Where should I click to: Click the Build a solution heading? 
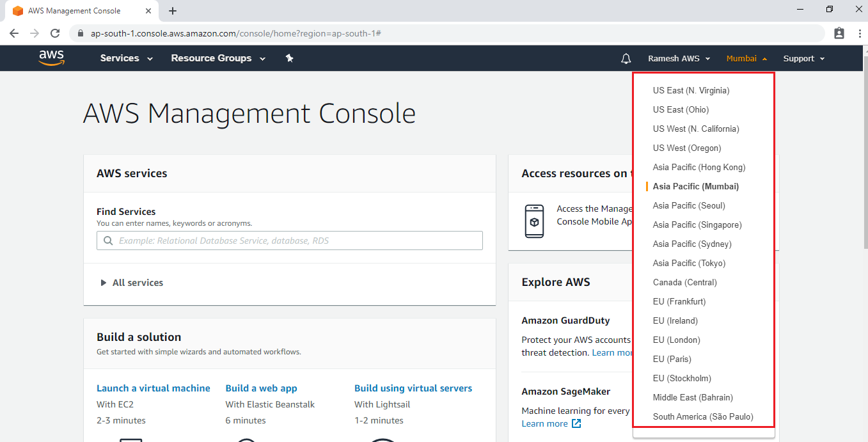pos(139,337)
